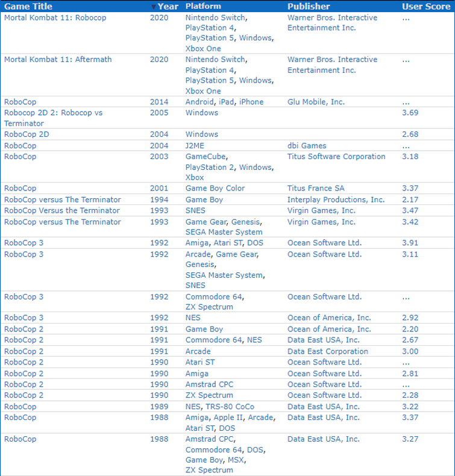455x476 pixels.
Task: Open the 2014 RoboCop mobile game link
Action: (20, 102)
